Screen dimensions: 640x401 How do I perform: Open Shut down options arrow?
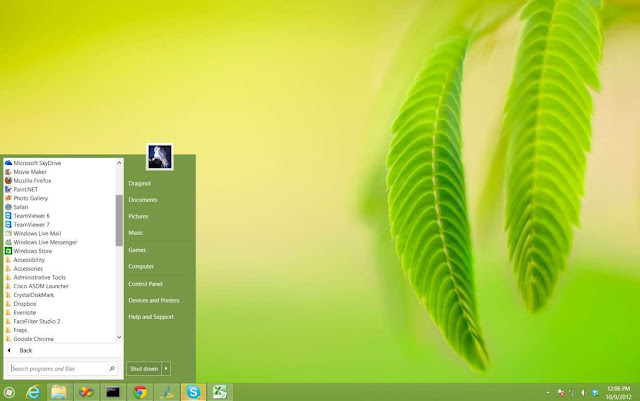[166, 368]
